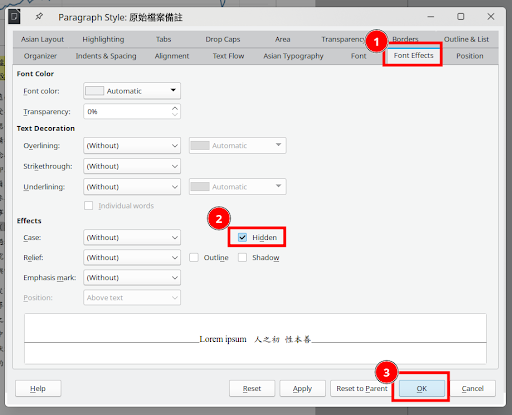Switch to the Organizer tab
Viewport: 512px width, 415px height.
click(x=40, y=56)
